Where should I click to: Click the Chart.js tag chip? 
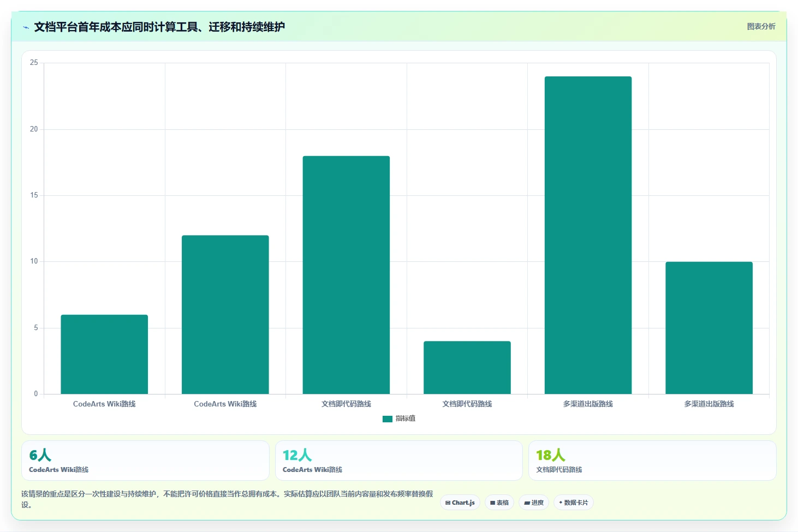(460, 503)
